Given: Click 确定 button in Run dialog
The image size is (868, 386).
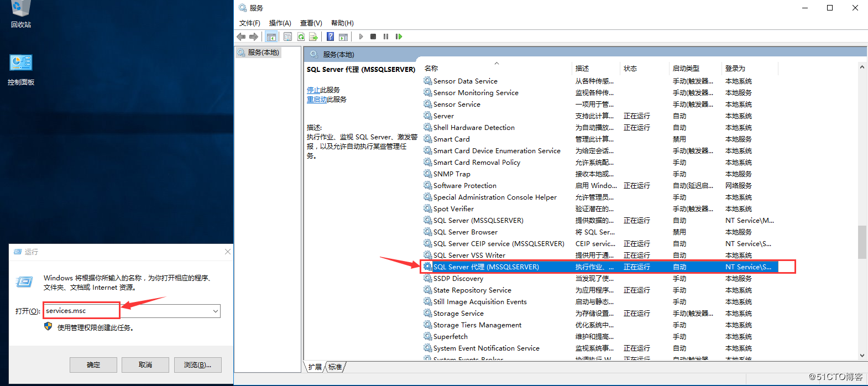Looking at the screenshot, I should 93,365.
